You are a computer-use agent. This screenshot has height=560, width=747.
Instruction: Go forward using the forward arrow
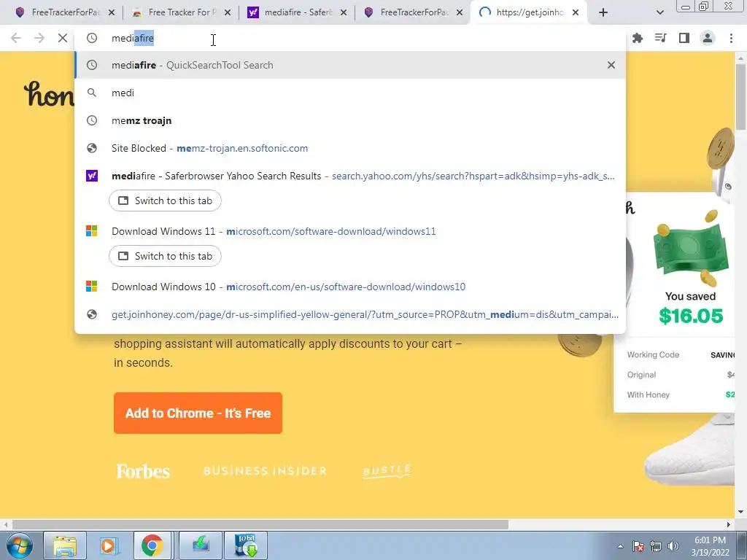click(x=39, y=38)
